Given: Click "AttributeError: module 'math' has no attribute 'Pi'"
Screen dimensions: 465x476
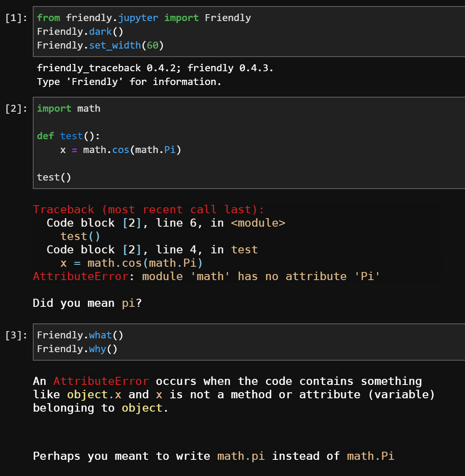Looking at the screenshot, I should click(x=207, y=276).
